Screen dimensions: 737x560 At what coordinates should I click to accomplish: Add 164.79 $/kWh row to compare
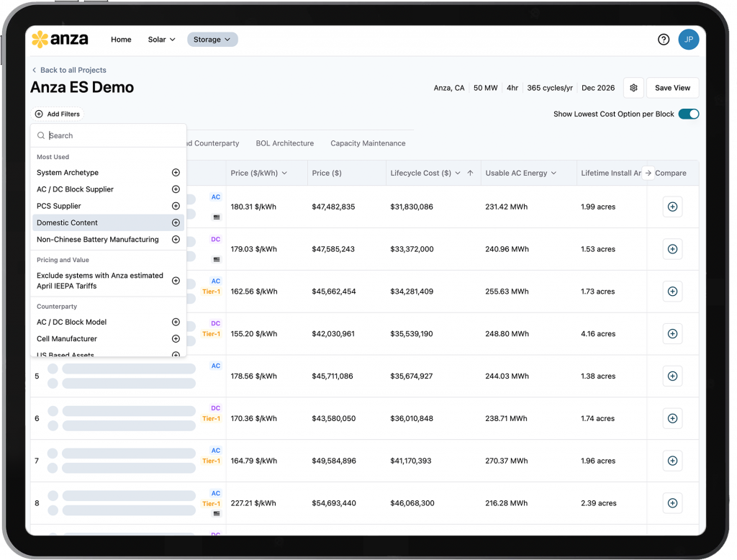[672, 461]
